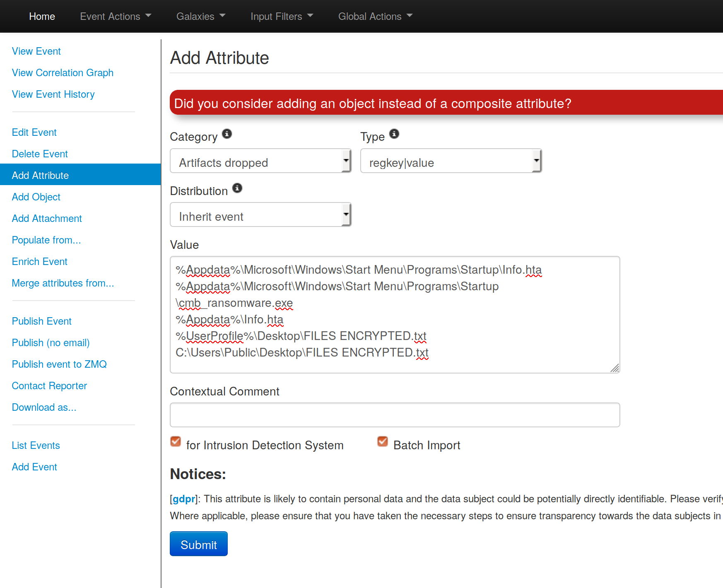The width and height of the screenshot is (723, 588).
Task: Toggle the Intrusion Detection System checkbox
Action: [x=176, y=442]
